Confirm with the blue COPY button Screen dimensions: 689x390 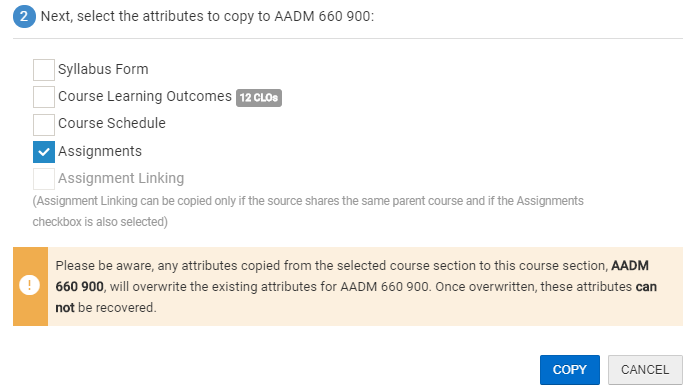point(569,370)
